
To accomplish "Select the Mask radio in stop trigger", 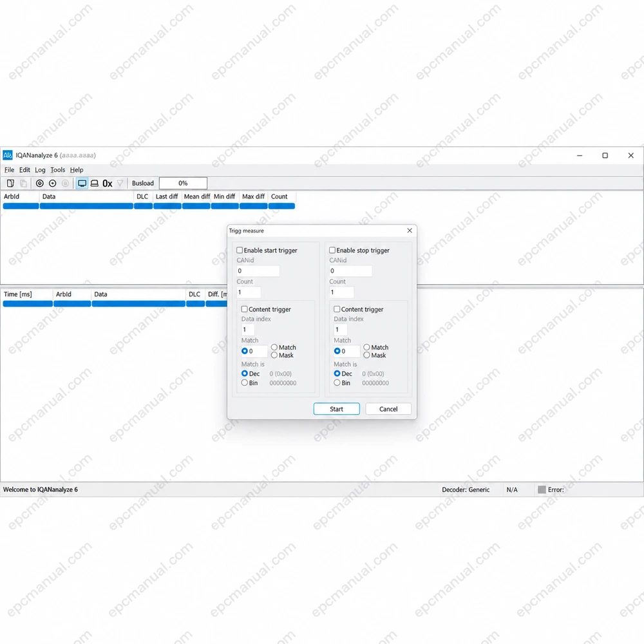I will [367, 355].
